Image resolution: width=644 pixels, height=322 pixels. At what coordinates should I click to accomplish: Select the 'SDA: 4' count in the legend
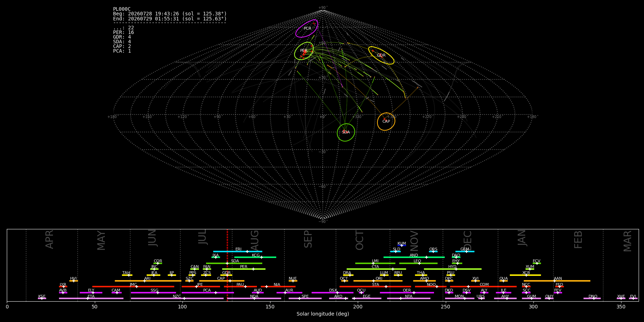click(122, 42)
